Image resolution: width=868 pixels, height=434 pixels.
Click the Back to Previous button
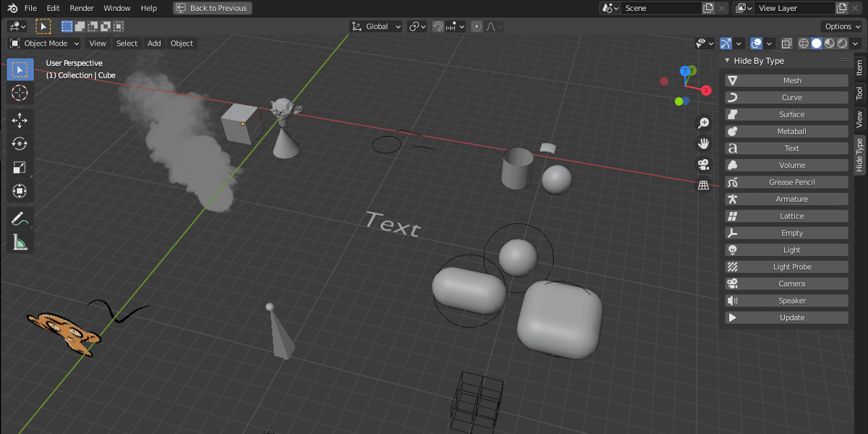213,8
